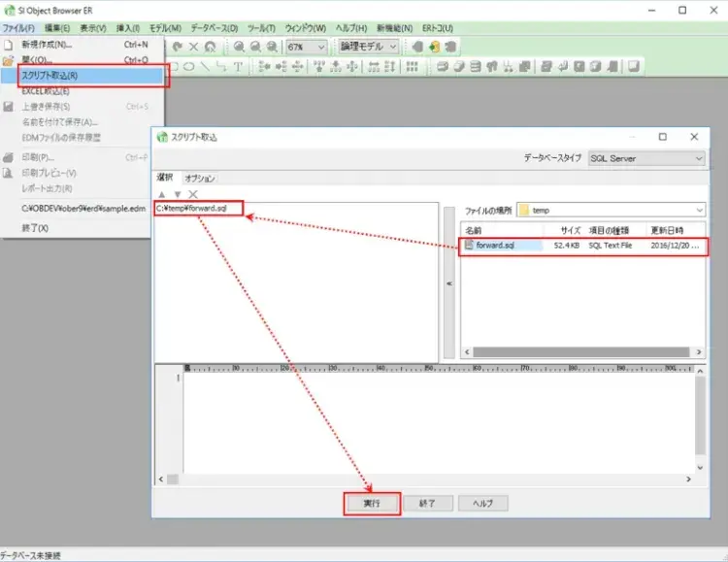Select the straight line drawing tool
Screen dimensions: 728x562
click(x=205, y=66)
